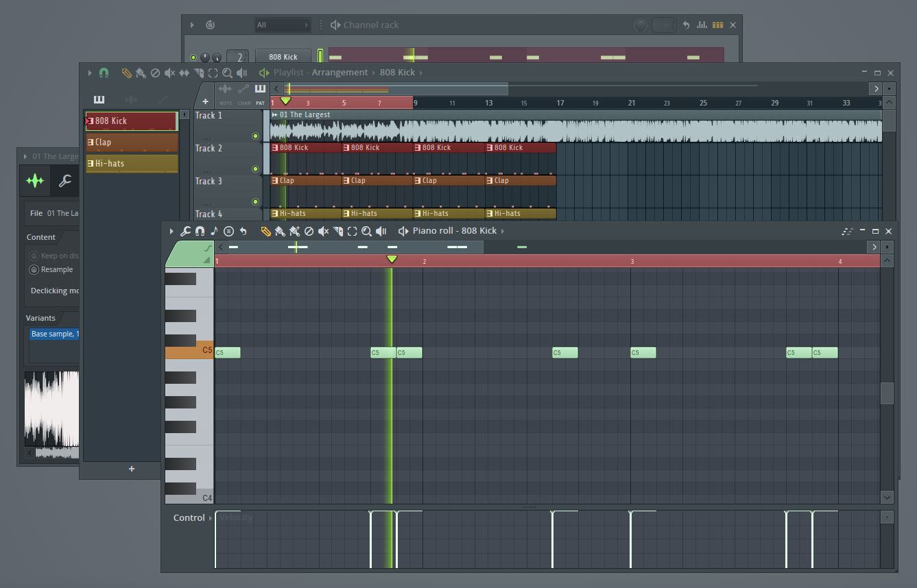Screen dimensions: 917x588
Task: Activate the Slice tool in the Playlist toolbar
Action: [x=198, y=73]
